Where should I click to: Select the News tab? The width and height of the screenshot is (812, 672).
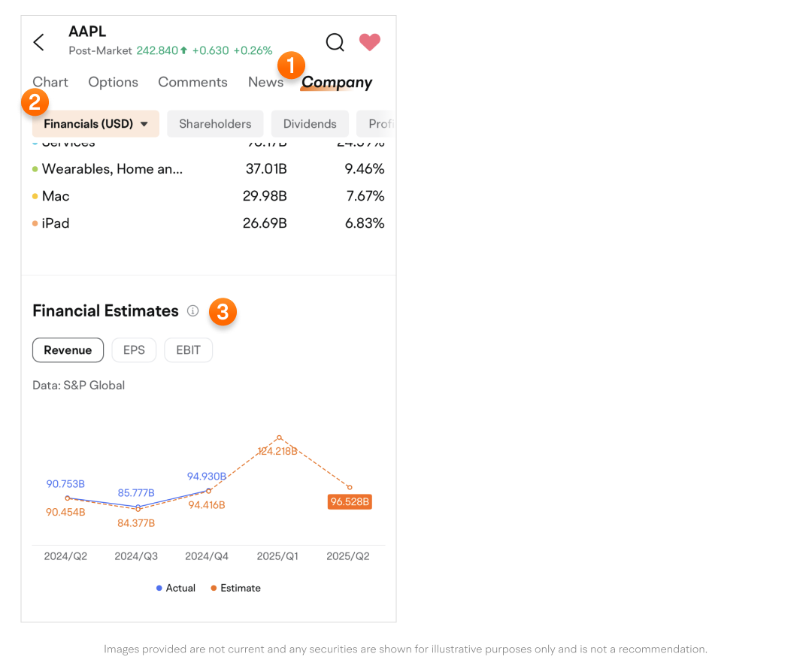click(265, 82)
